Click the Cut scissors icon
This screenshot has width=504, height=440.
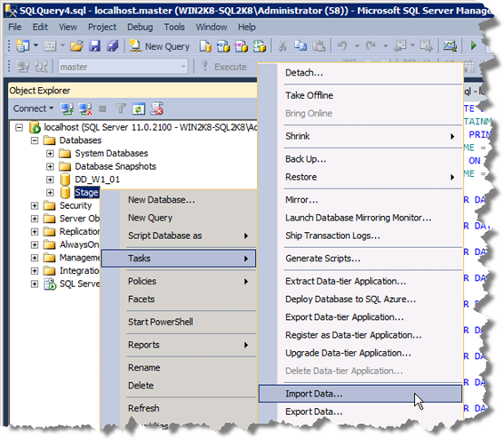[x=283, y=46]
